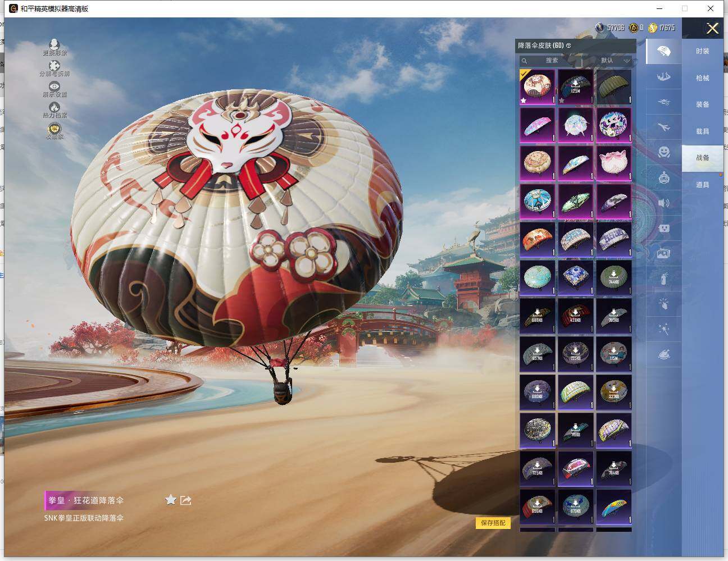728x561 pixels.
Task: Download the 744KB green parachute skin
Action: point(614,278)
